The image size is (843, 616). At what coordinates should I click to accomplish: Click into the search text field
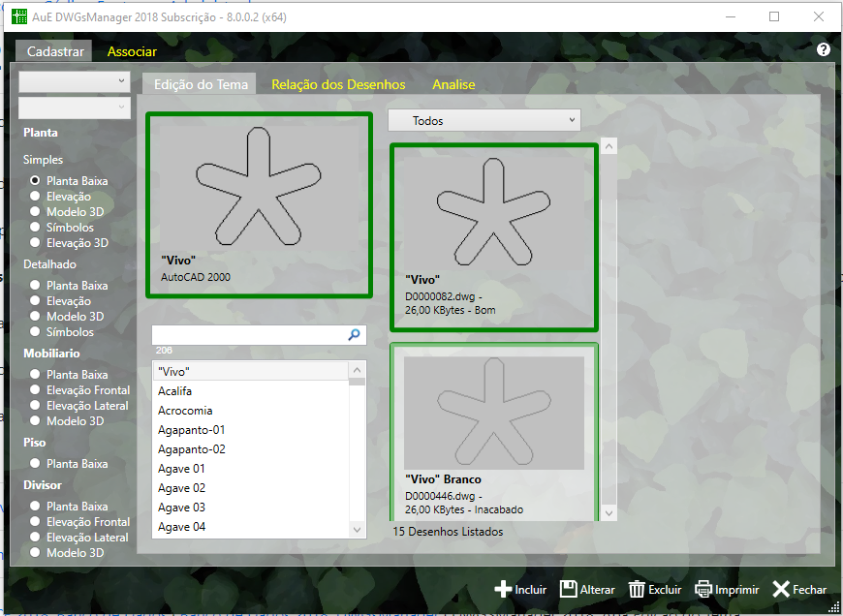coord(248,335)
